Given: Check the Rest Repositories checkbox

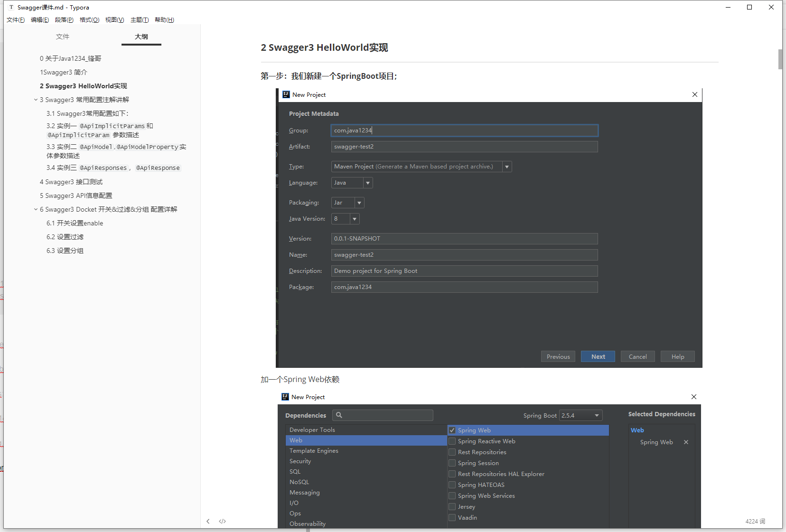Looking at the screenshot, I should (452, 452).
